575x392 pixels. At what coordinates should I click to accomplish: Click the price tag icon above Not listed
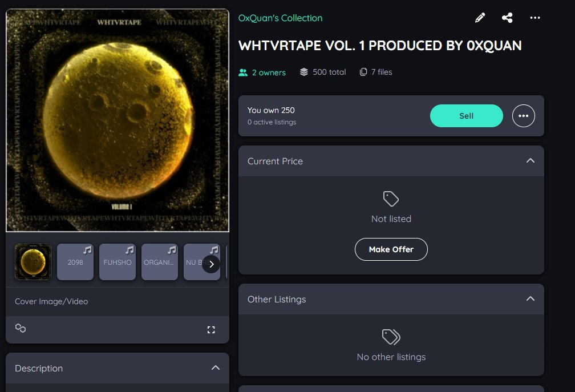[x=391, y=199]
